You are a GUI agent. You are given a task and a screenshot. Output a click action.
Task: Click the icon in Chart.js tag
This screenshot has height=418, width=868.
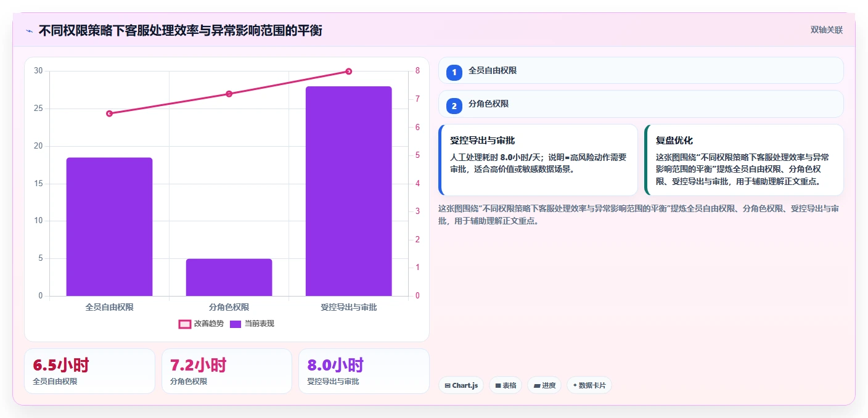coord(448,385)
